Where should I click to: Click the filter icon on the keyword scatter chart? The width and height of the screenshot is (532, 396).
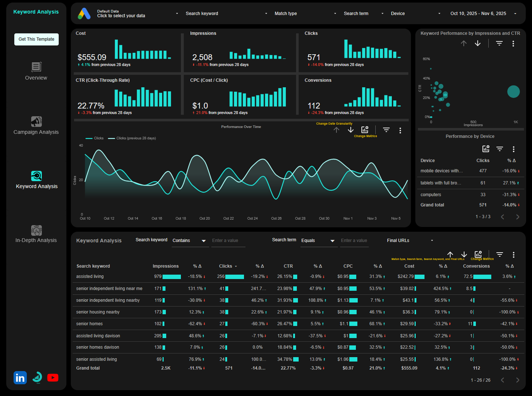[499, 43]
